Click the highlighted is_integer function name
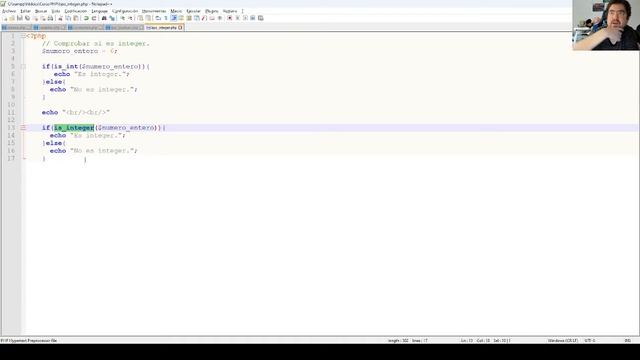 pos(74,128)
